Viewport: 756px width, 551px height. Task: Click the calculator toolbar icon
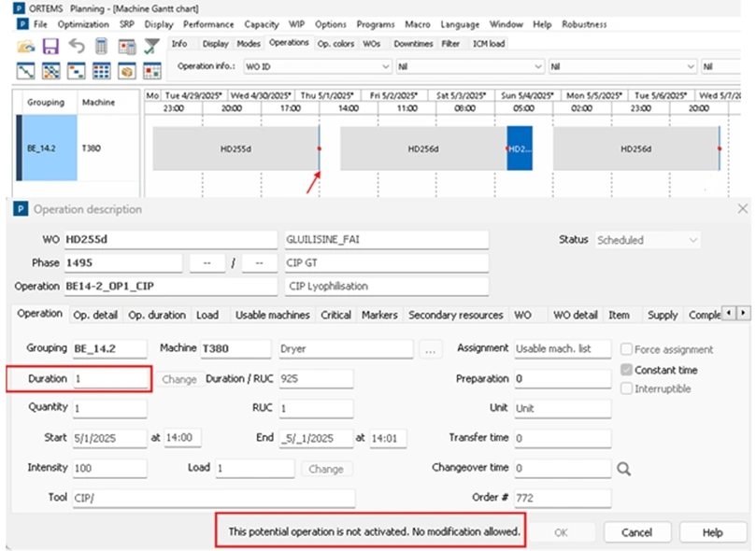pos(101,47)
